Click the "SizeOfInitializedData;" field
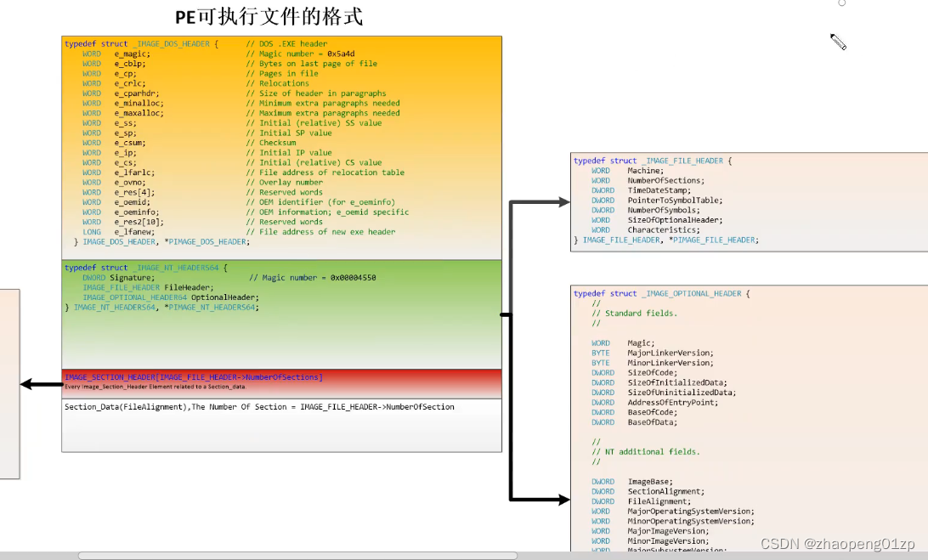The height and width of the screenshot is (560, 928). [x=677, y=383]
